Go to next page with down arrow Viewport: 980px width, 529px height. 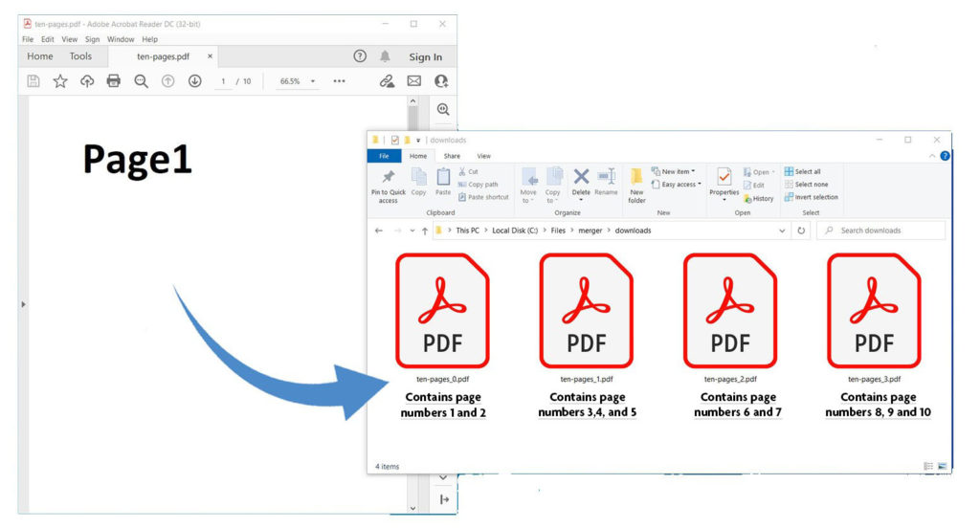(x=194, y=81)
